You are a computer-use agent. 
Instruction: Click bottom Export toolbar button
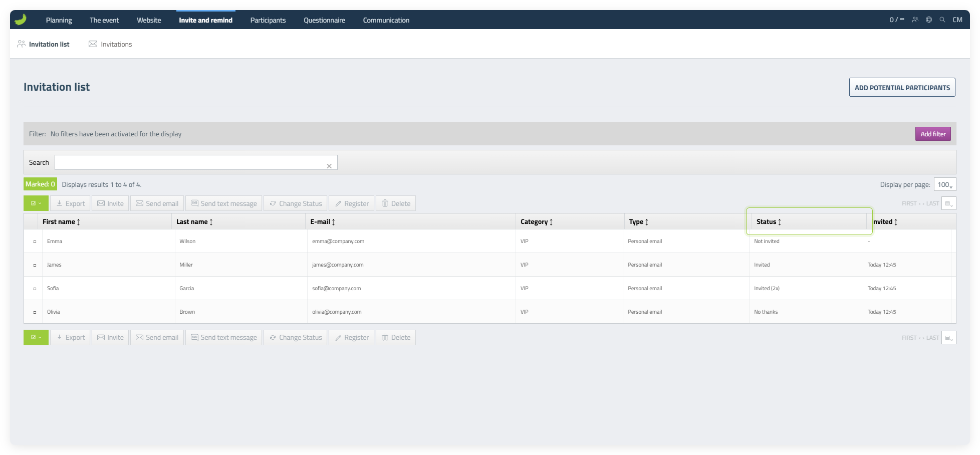point(70,337)
